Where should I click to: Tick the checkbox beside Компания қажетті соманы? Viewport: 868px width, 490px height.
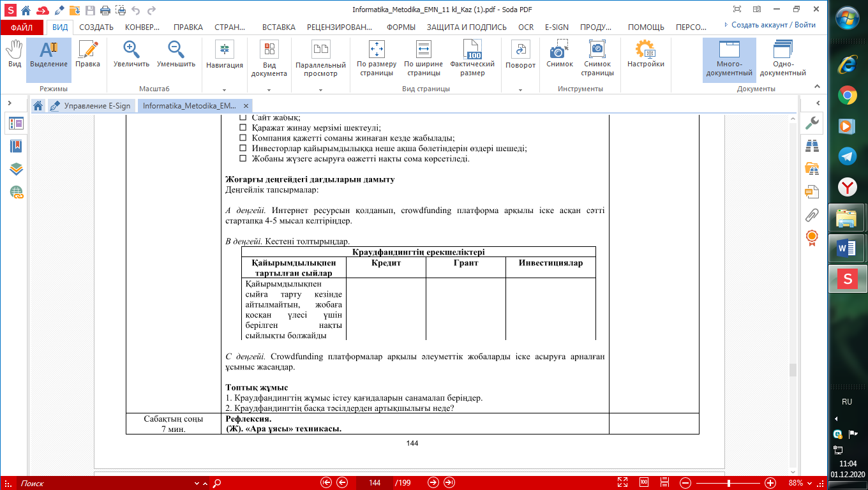click(243, 138)
